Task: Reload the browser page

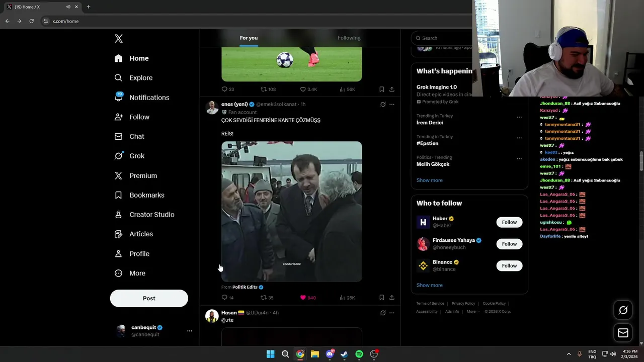Action: point(31,21)
